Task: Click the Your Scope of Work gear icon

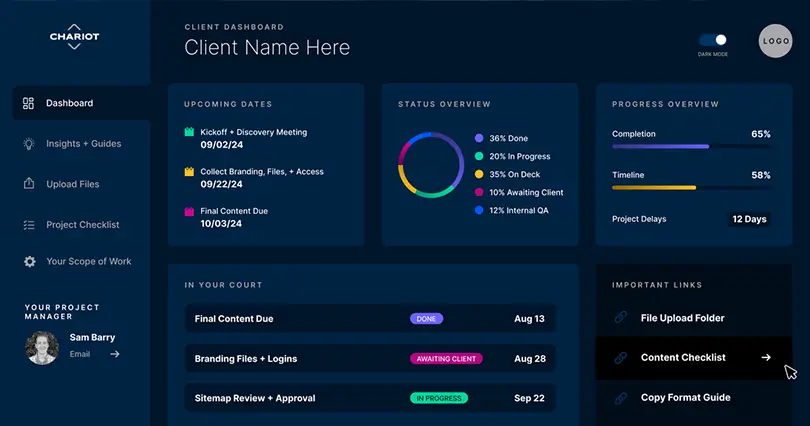Action: click(29, 262)
